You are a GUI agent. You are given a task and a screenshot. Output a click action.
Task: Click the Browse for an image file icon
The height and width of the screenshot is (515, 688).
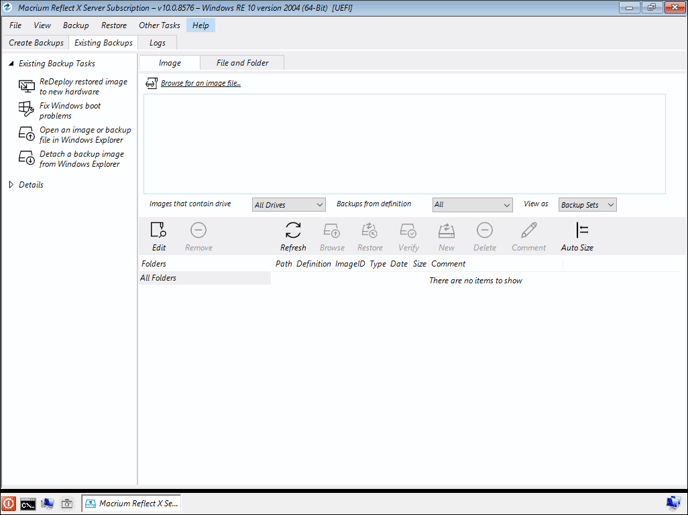(x=152, y=83)
